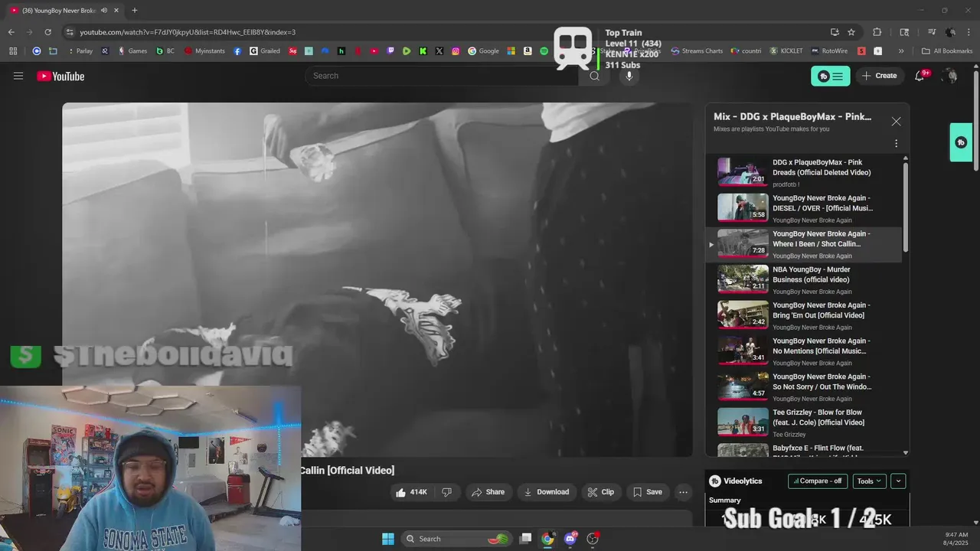
Task: Start voice search with microphone icon
Action: [629, 76]
